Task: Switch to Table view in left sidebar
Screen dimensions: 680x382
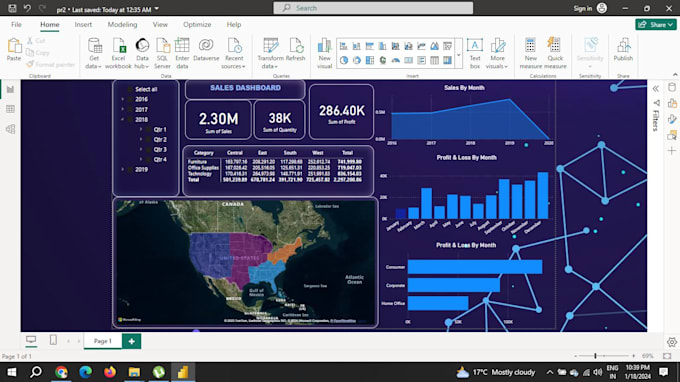Action: 10,109
